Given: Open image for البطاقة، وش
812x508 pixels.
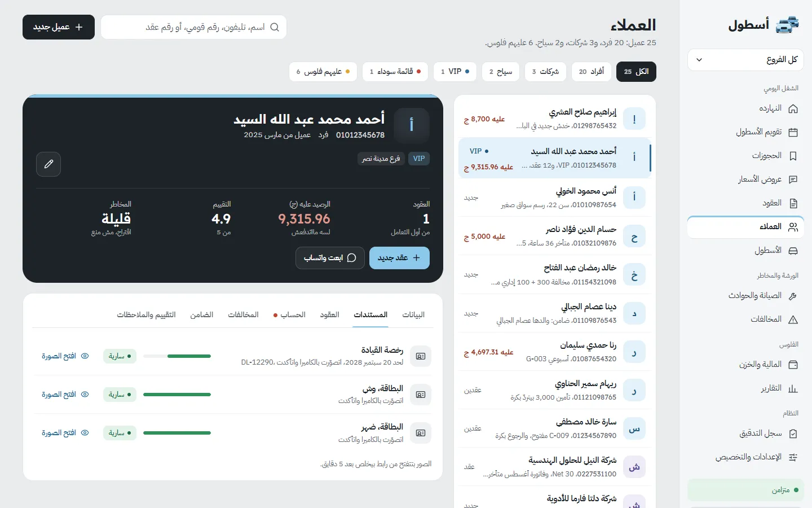Looking at the screenshot, I should pos(65,395).
